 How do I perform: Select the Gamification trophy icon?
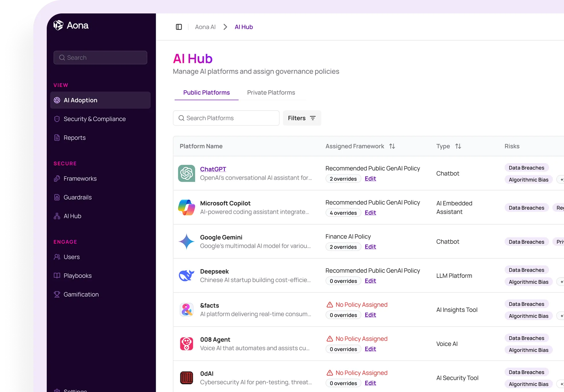coord(57,294)
